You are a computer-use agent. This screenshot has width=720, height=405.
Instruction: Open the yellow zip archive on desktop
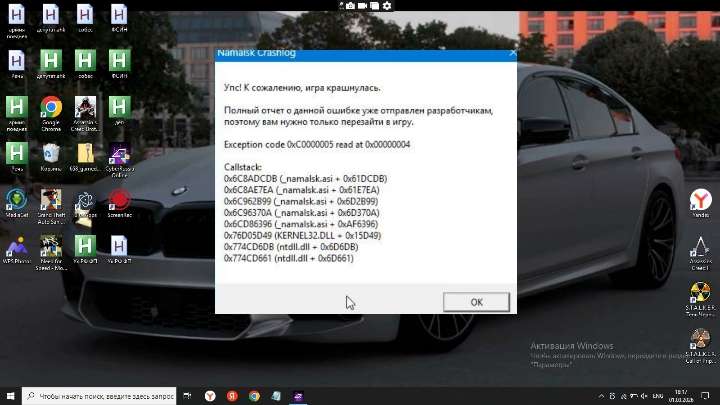tap(85, 154)
